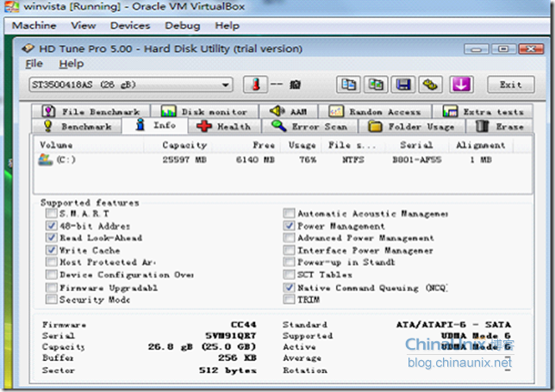Open the VirtualBox Debug menu
The width and height of the screenshot is (555, 392).
pyautogui.click(x=183, y=26)
